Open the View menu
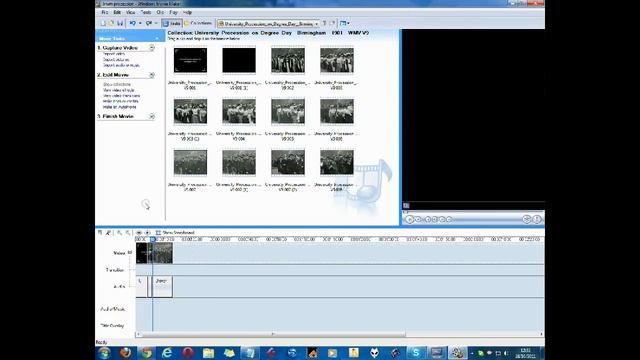This screenshot has height=360, width=640. point(131,13)
